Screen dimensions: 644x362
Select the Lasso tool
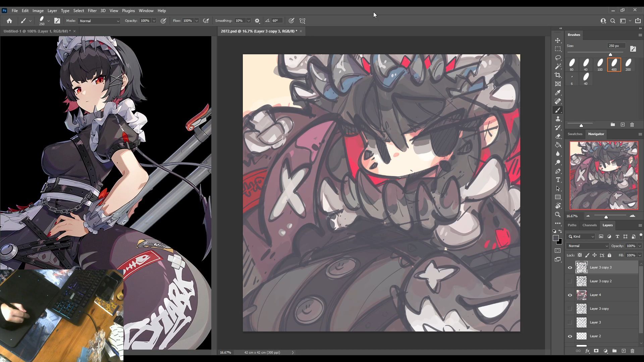click(558, 58)
